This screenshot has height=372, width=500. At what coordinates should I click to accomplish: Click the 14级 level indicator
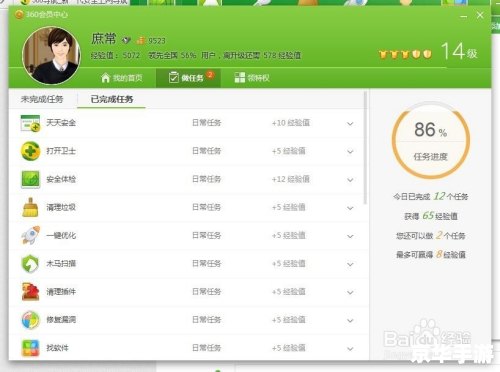coord(459,51)
